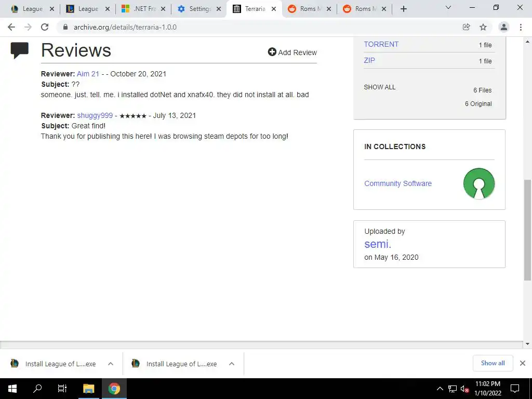The image size is (532, 399).
Task: Bookmark this page with the star icon
Action: click(483, 27)
